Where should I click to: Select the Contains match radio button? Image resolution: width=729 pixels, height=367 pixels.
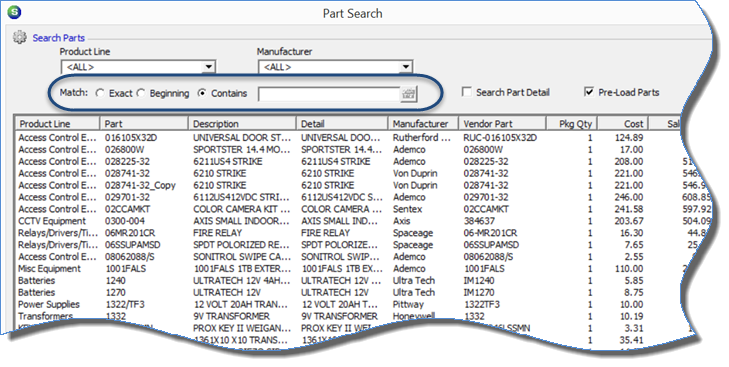(x=202, y=93)
